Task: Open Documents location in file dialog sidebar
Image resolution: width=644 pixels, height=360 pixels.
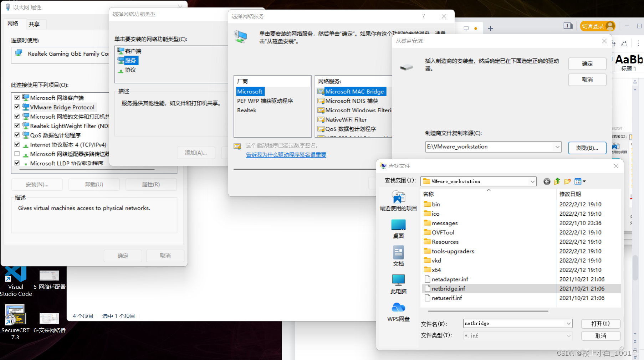Action: click(398, 256)
